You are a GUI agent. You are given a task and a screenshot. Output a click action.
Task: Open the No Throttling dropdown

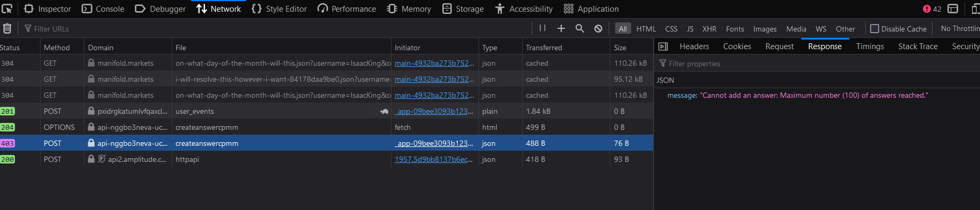tap(960, 28)
